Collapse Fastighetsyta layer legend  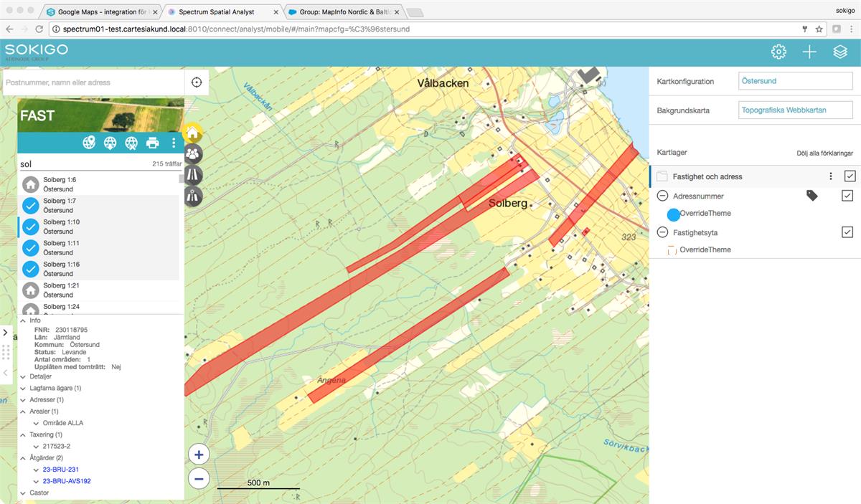click(662, 232)
